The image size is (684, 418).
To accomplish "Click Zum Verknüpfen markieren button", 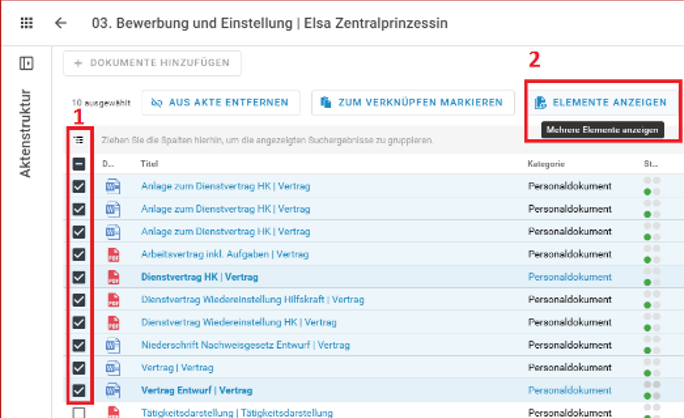I will pos(413,103).
